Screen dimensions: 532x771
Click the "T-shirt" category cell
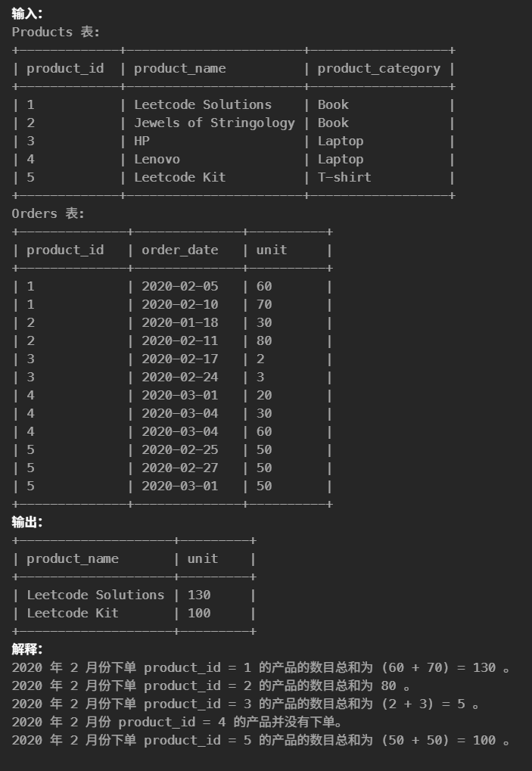(344, 177)
